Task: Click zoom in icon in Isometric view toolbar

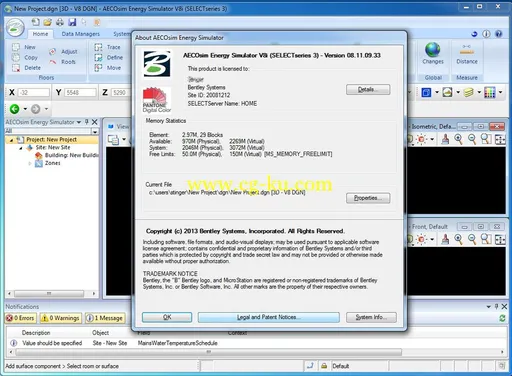Action: 458,139
